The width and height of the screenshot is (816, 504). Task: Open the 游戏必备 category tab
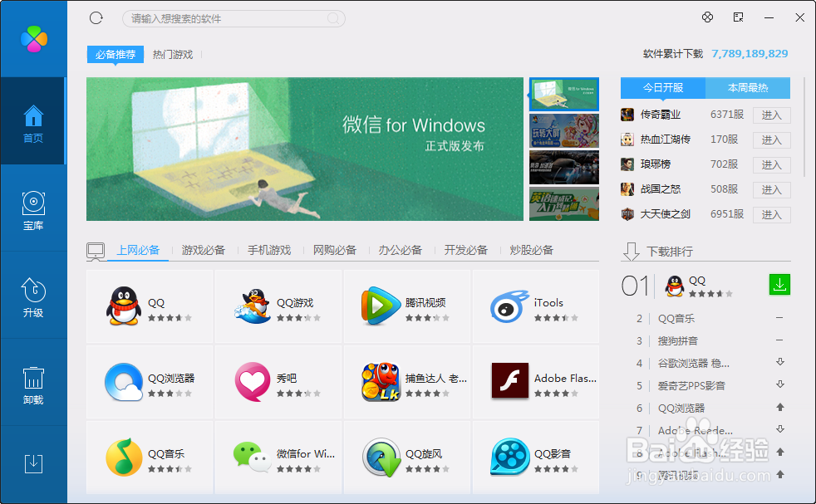point(204,250)
